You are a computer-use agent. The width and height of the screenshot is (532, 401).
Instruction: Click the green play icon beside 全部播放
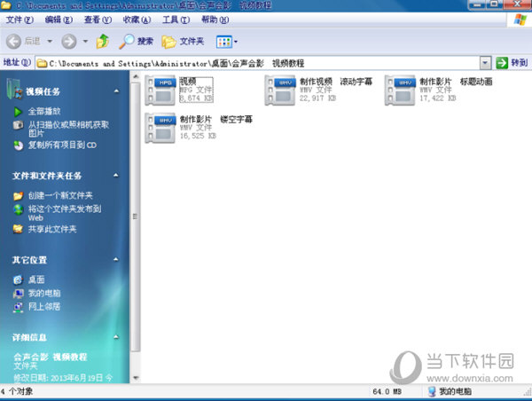pos(18,112)
